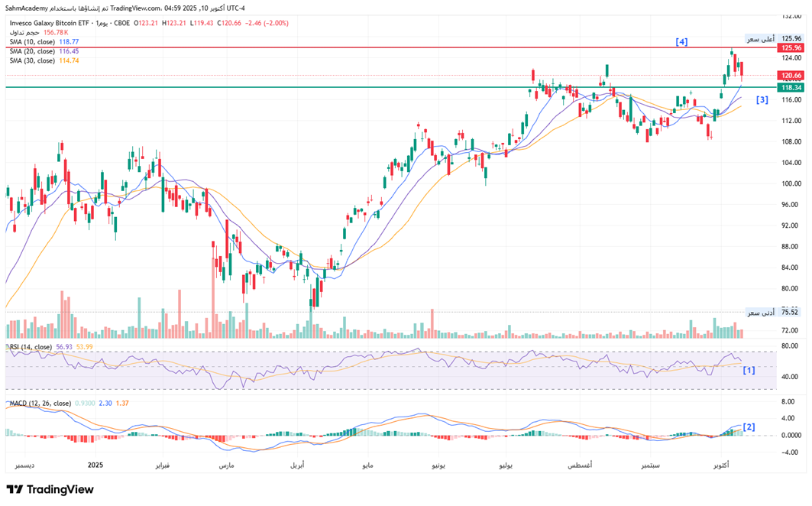Click the green 118.34 price tag
Screen dimensions: 812x506
pos(790,88)
